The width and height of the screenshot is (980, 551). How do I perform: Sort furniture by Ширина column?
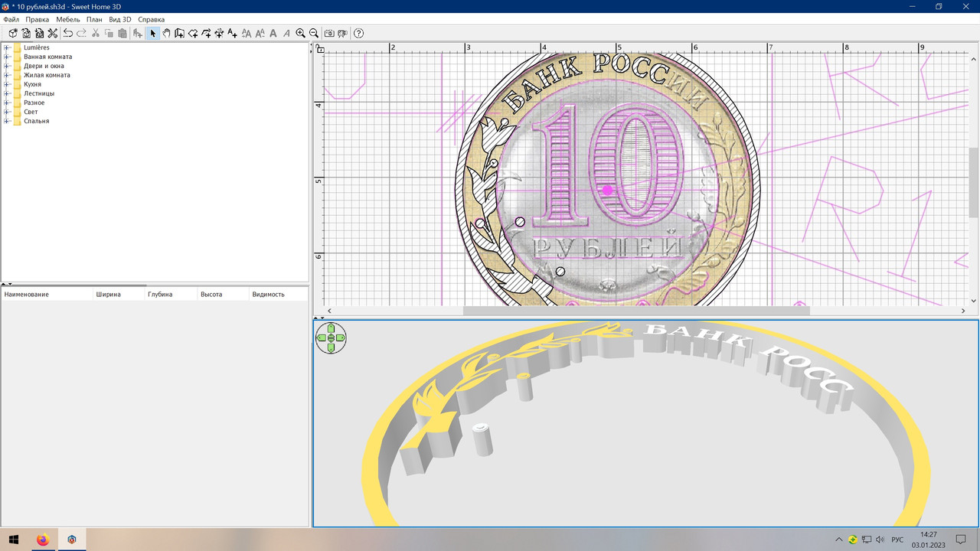(x=119, y=294)
